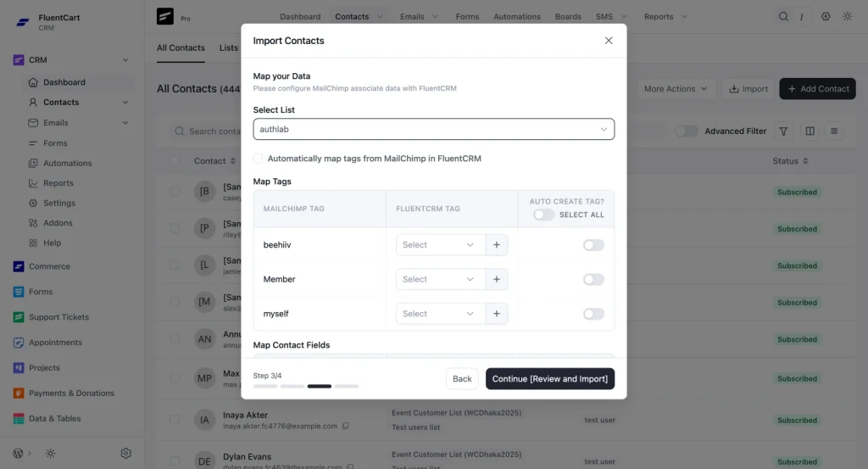Open the filter funnel icon
Image resolution: width=868 pixels, height=469 pixels.
(783, 131)
